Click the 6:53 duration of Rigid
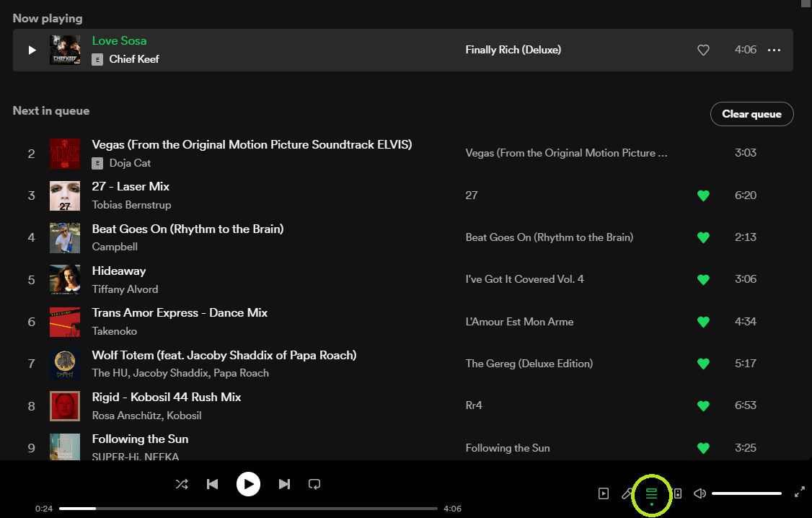The image size is (812, 518). click(x=746, y=405)
